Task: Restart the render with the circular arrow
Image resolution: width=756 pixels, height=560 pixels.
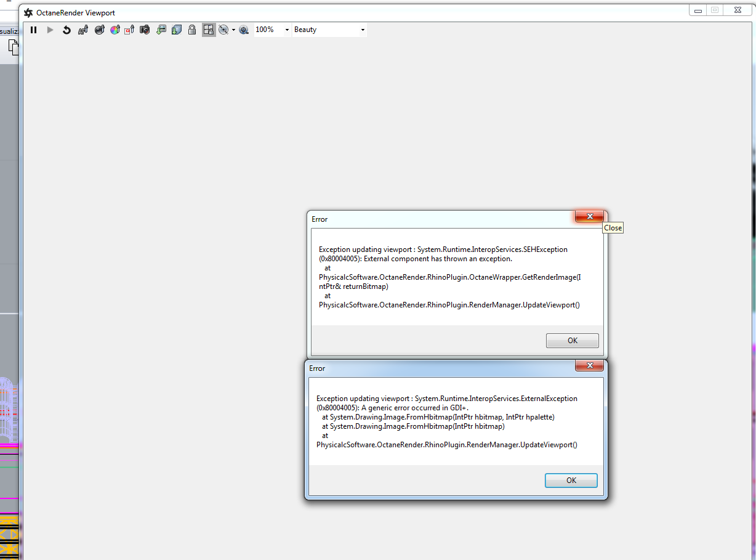Action: (x=66, y=30)
